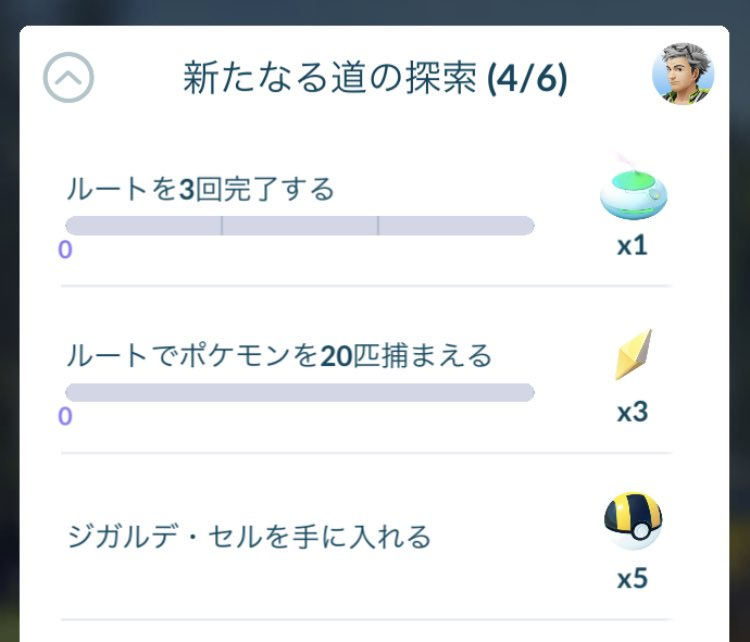
Task: Open the ルートを3回完了する task
Action: click(x=200, y=189)
